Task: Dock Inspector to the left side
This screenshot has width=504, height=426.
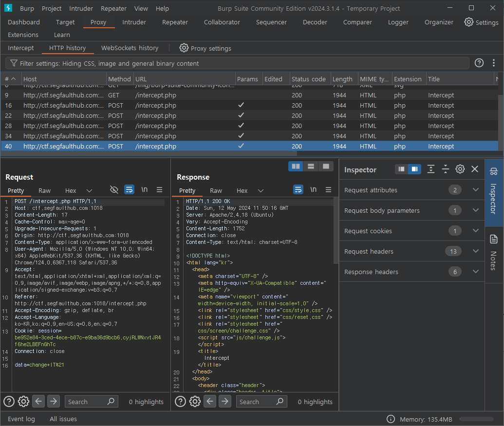Action: tap(401, 169)
